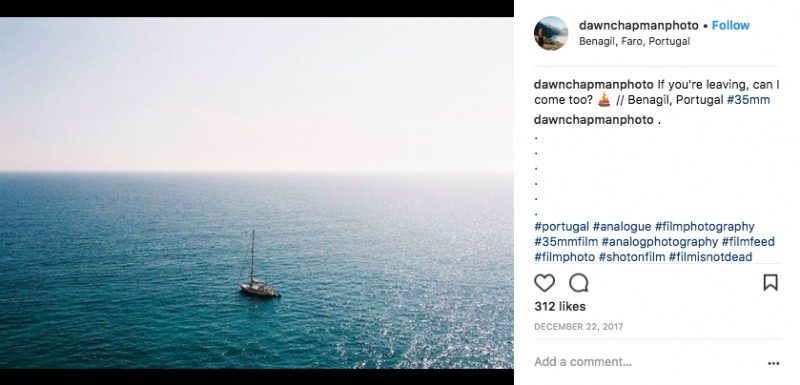Open the #analogue hashtag
Viewport: 800px width, 385px height.
click(622, 226)
